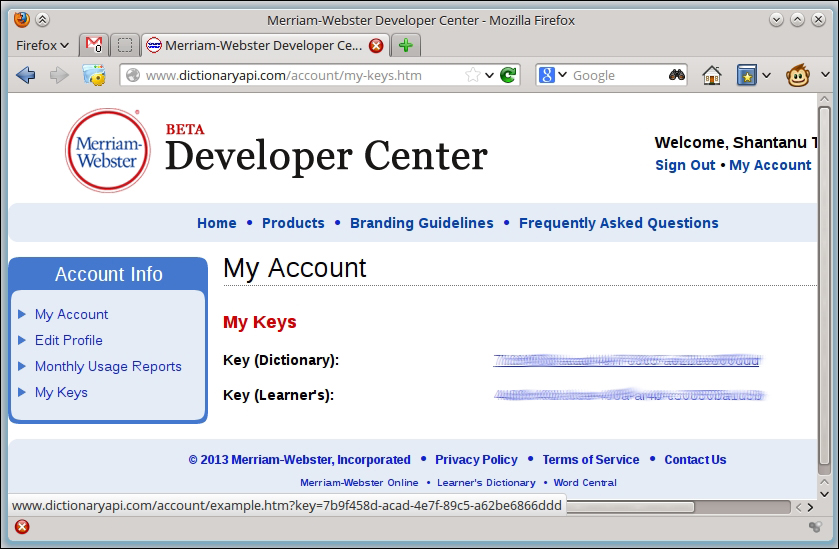Open a new tab with plus button
This screenshot has height=549, width=839.
coord(406,45)
